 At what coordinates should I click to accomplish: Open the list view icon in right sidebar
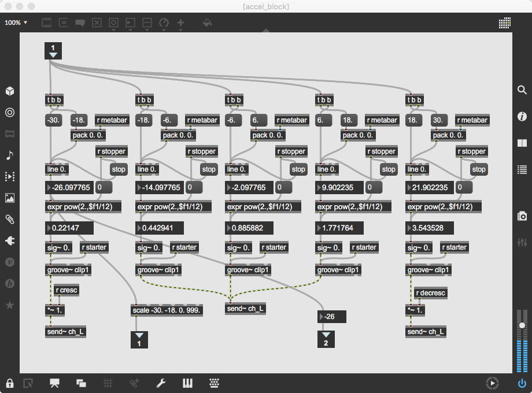click(522, 169)
